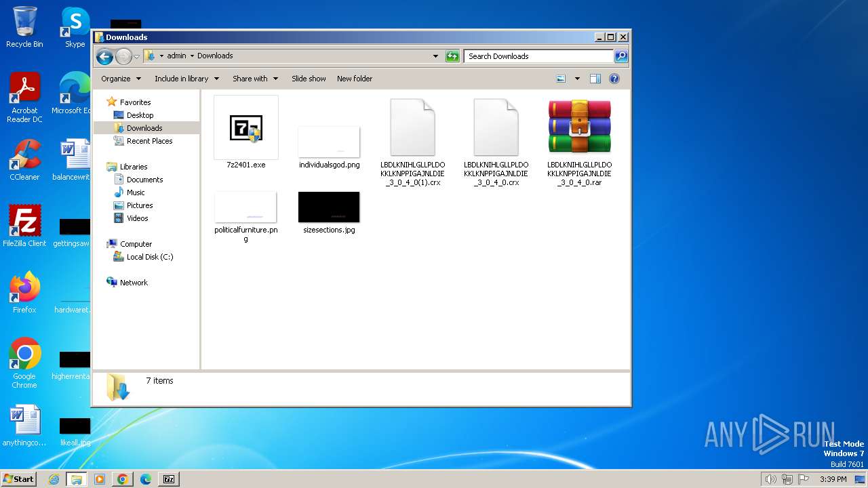The width and height of the screenshot is (868, 488).
Task: Open the Organize menu
Action: pyautogui.click(x=121, y=79)
